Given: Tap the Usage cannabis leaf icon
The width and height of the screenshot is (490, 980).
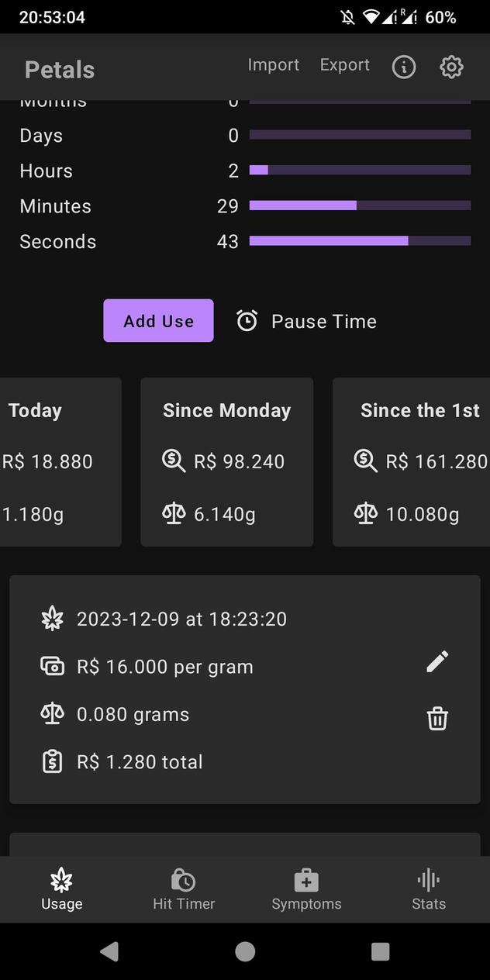Looking at the screenshot, I should 61,879.
